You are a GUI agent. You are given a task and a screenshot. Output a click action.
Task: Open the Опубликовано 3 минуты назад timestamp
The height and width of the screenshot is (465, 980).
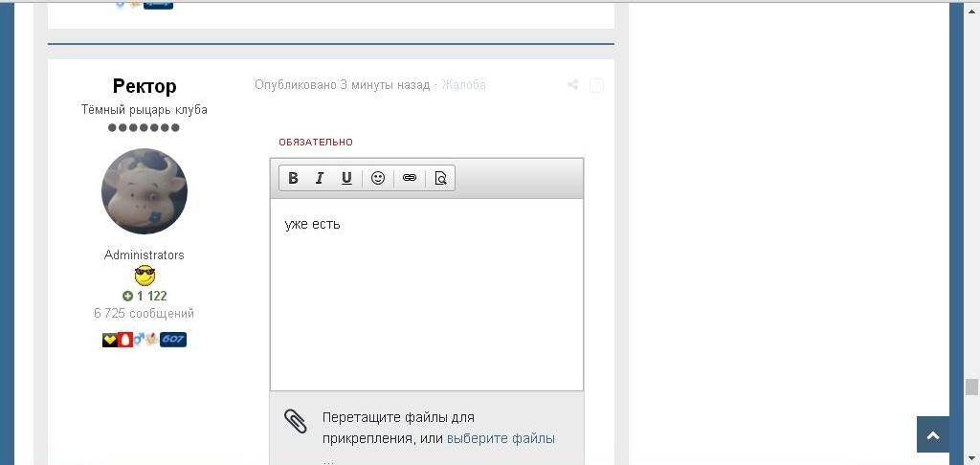(342, 84)
